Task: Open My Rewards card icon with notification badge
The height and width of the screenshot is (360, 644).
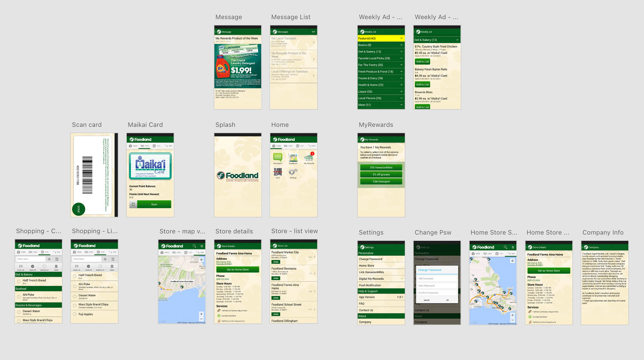Action: pyautogui.click(x=308, y=157)
